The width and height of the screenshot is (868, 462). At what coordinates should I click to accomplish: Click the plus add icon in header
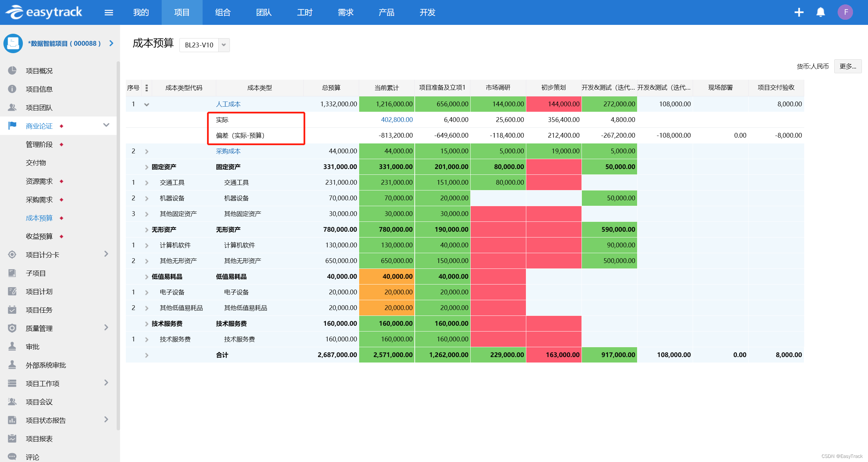point(799,13)
